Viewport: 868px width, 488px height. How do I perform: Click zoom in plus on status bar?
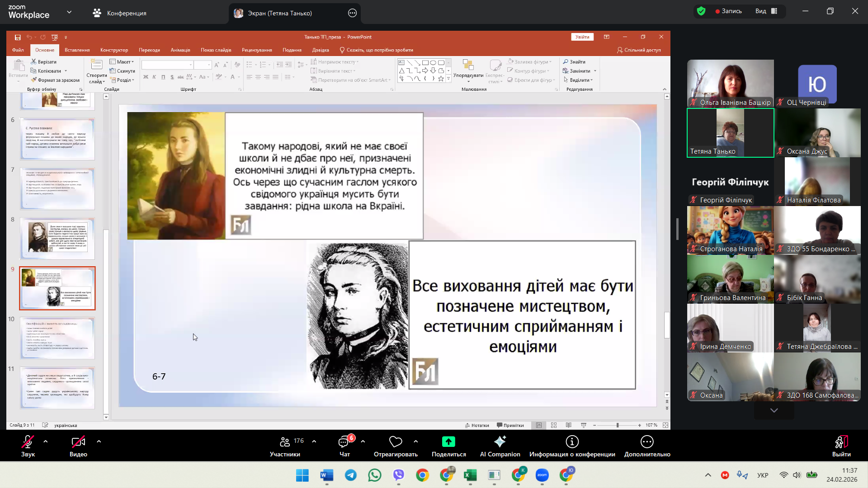pos(639,425)
